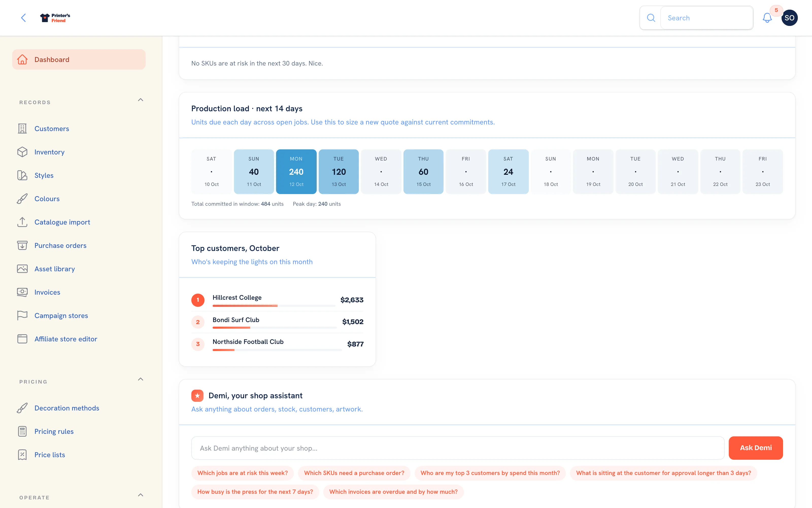Click the back arrow icon

[24, 18]
